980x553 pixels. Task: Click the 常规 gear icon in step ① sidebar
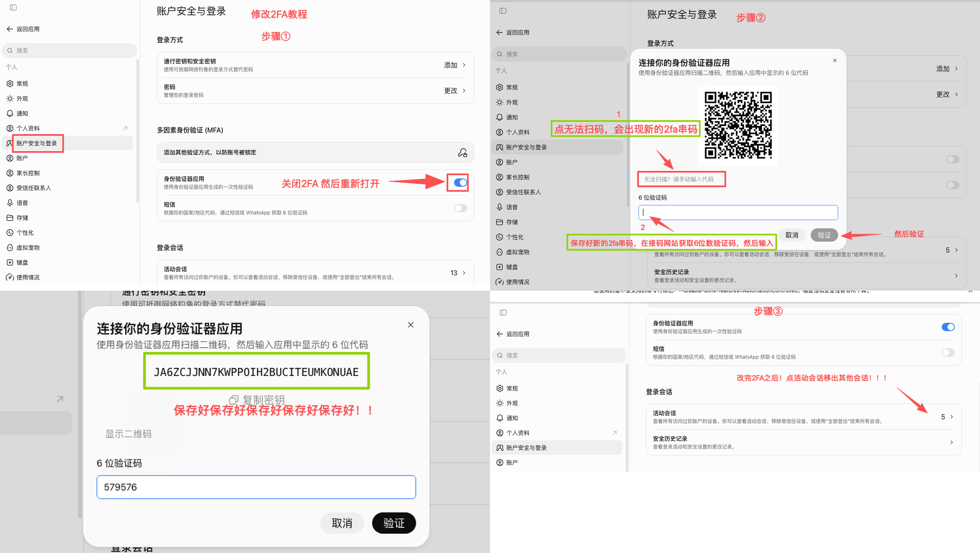(10, 84)
